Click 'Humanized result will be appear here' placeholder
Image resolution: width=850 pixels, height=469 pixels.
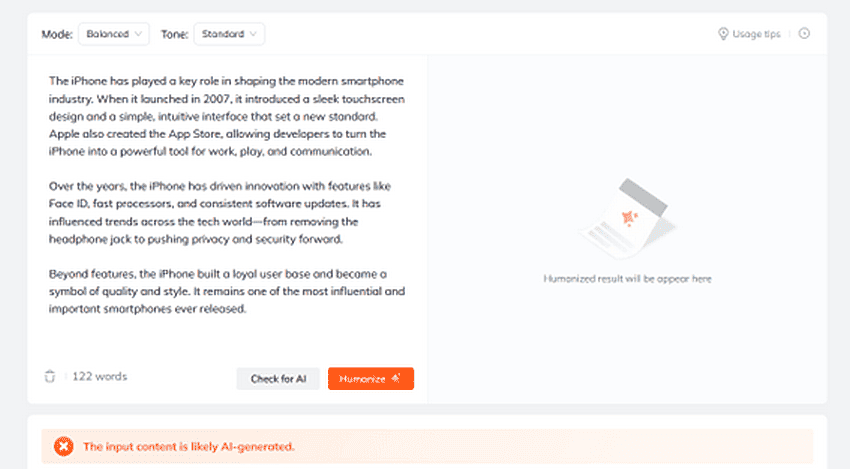(x=627, y=279)
